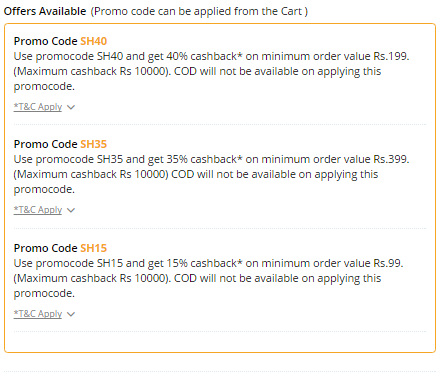Open T&C Apply link under SH15 offer
The width and height of the screenshot is (447, 374).
38,314
